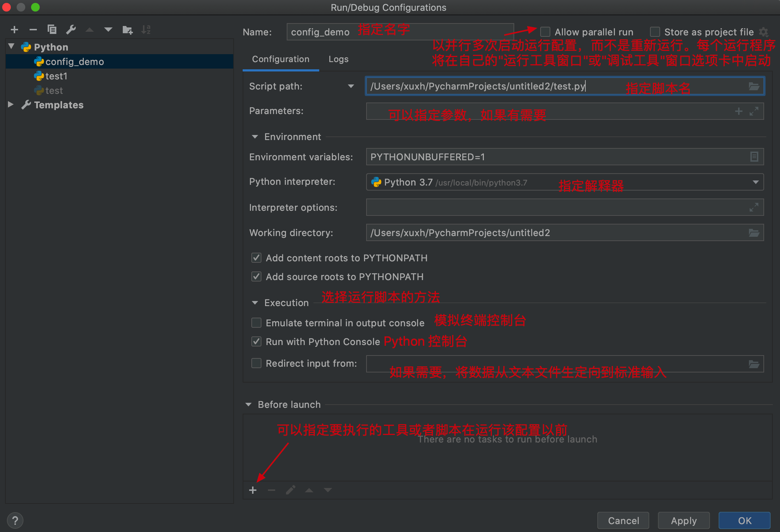Expand the Templates tree node
The image size is (780, 532).
(11, 104)
